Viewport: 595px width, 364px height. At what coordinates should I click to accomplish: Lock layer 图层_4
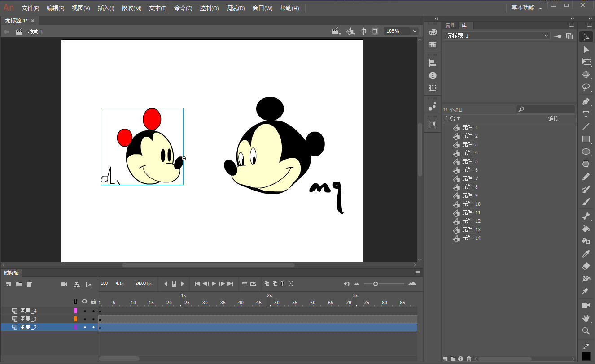(93, 311)
